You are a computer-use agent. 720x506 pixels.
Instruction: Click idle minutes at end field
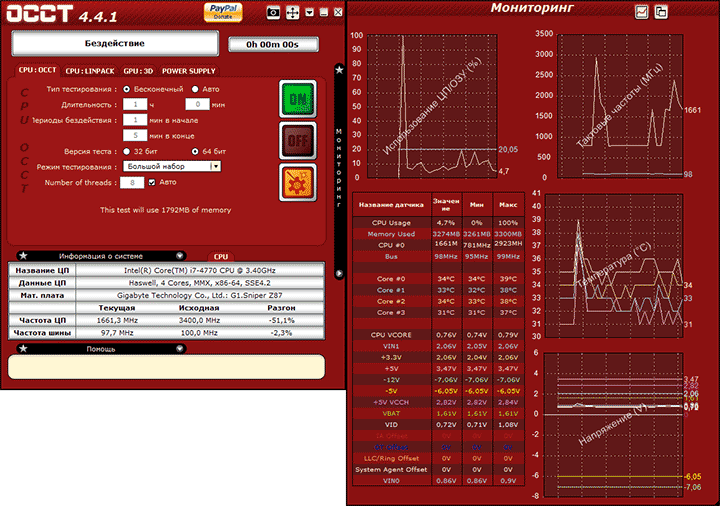pos(135,135)
